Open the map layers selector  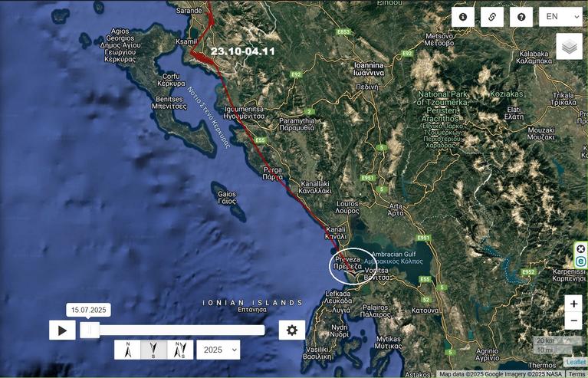point(570,46)
